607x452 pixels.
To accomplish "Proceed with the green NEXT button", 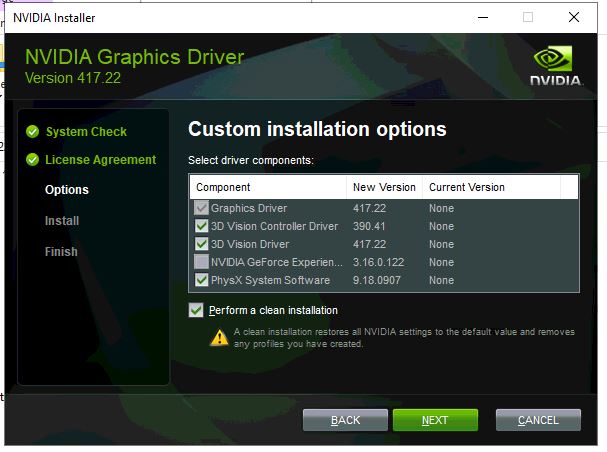I will pyautogui.click(x=435, y=420).
